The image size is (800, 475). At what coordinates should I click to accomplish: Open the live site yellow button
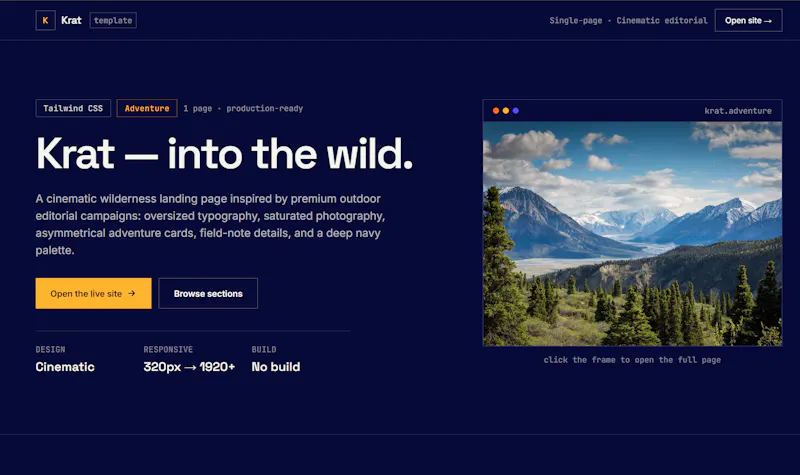[93, 293]
